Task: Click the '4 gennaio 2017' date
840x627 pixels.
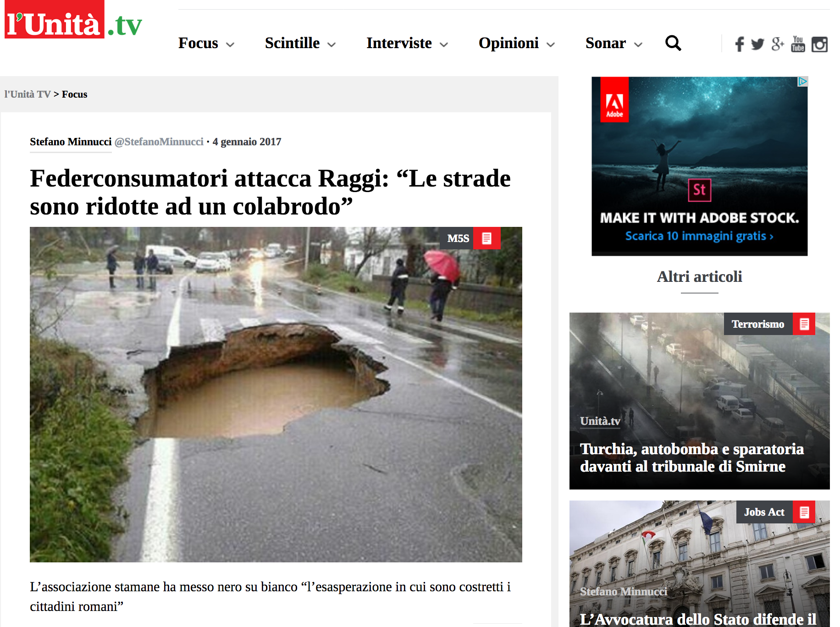Action: pyautogui.click(x=247, y=142)
